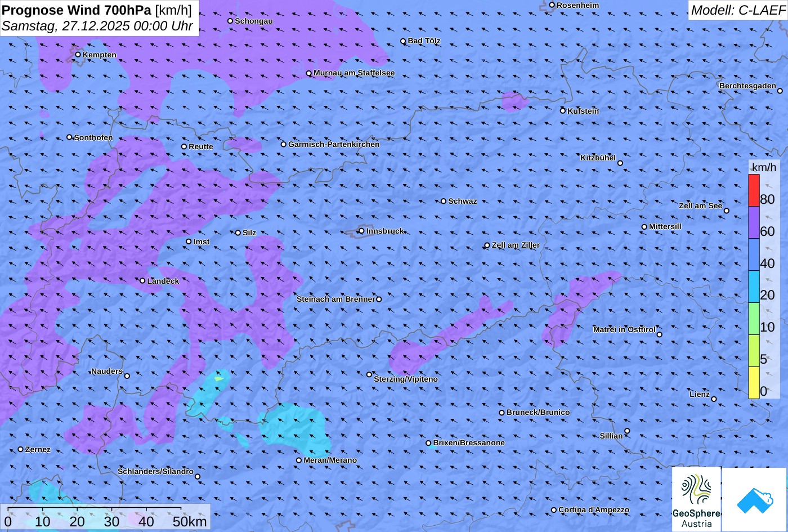
Task: Click the Murnau am Staffelsee marker
Action: pyautogui.click(x=309, y=73)
